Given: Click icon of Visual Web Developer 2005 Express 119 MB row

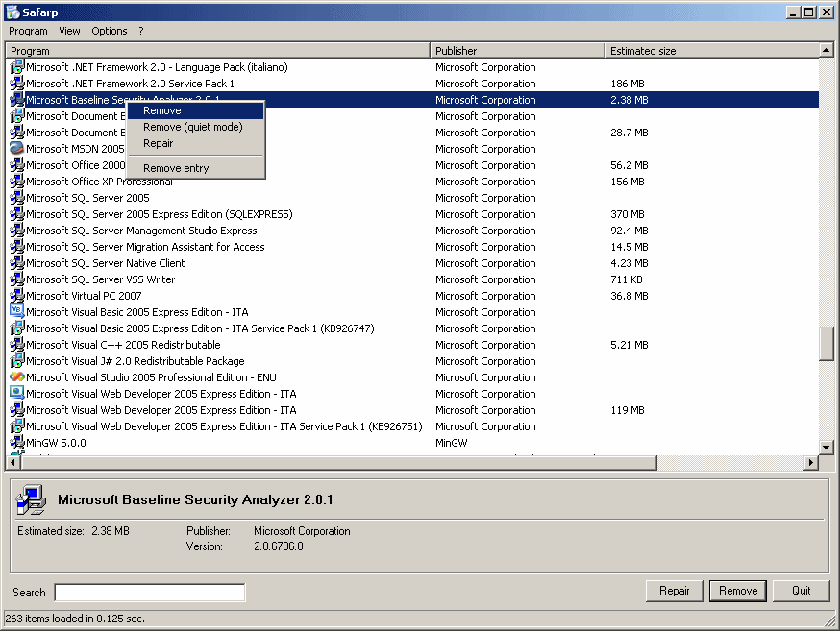Looking at the screenshot, I should click(x=17, y=409).
